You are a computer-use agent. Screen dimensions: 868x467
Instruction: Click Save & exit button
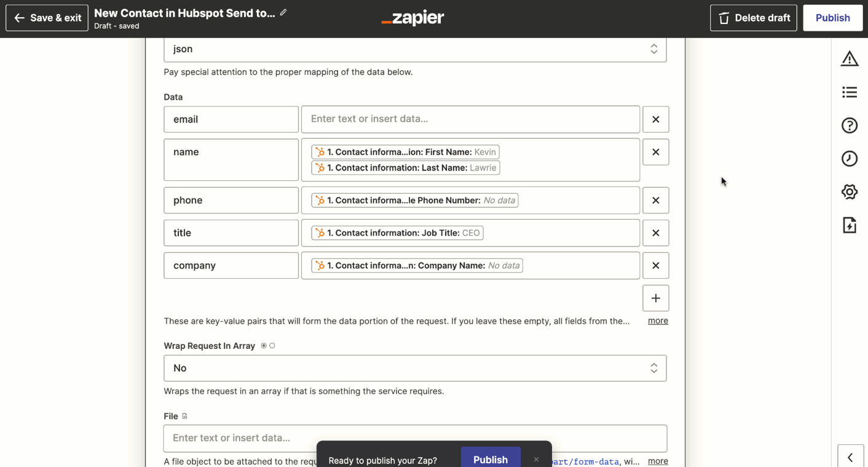(x=47, y=18)
